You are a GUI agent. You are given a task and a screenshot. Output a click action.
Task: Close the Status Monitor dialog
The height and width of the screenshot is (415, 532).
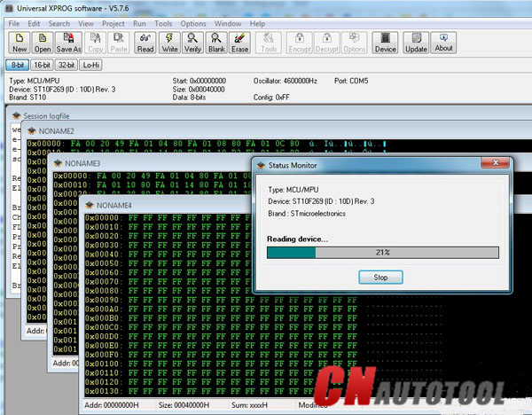point(495,163)
